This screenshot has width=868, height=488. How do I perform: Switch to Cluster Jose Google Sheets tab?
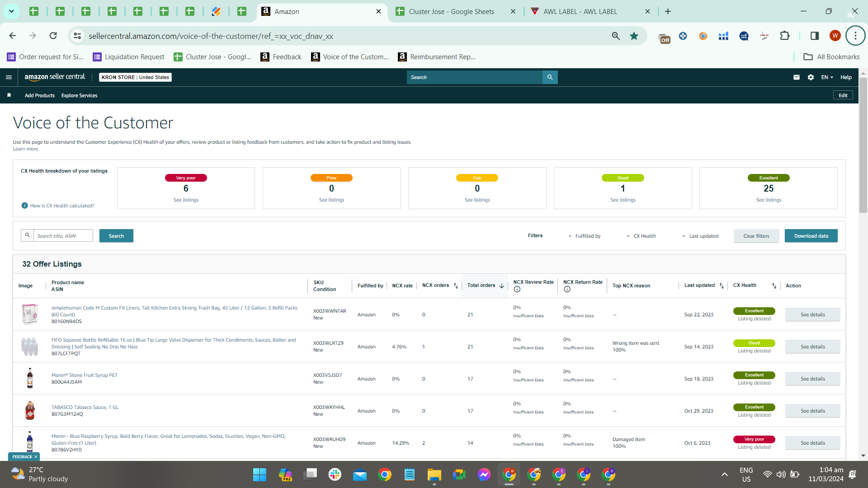(x=455, y=11)
